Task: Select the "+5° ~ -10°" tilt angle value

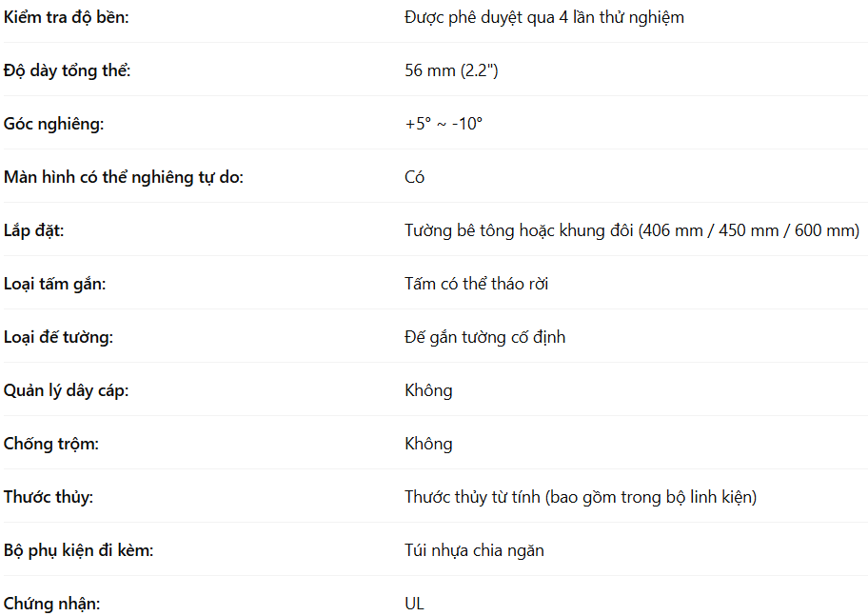Action: pyautogui.click(x=444, y=124)
